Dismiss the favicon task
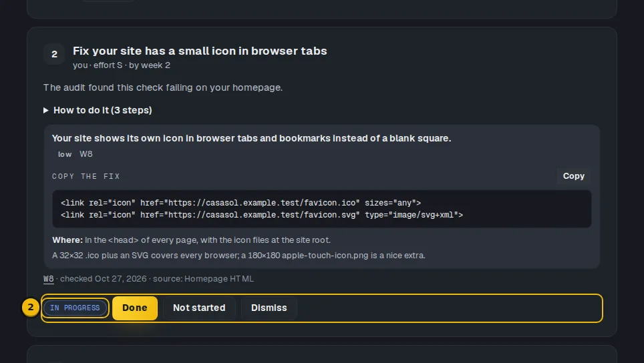This screenshot has width=644, height=363. tap(269, 308)
